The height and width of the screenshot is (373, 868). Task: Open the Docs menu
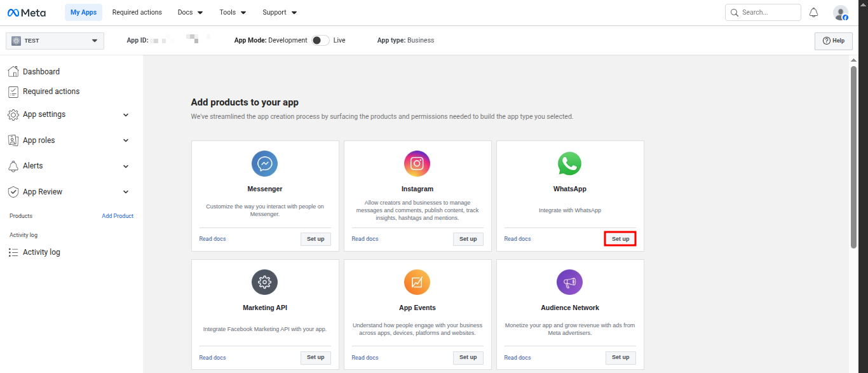[x=190, y=13]
